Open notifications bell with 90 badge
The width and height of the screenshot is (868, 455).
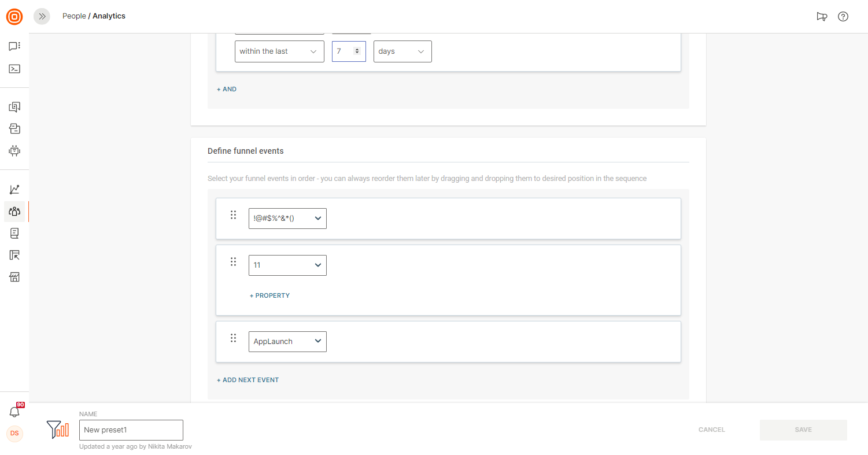(x=15, y=411)
